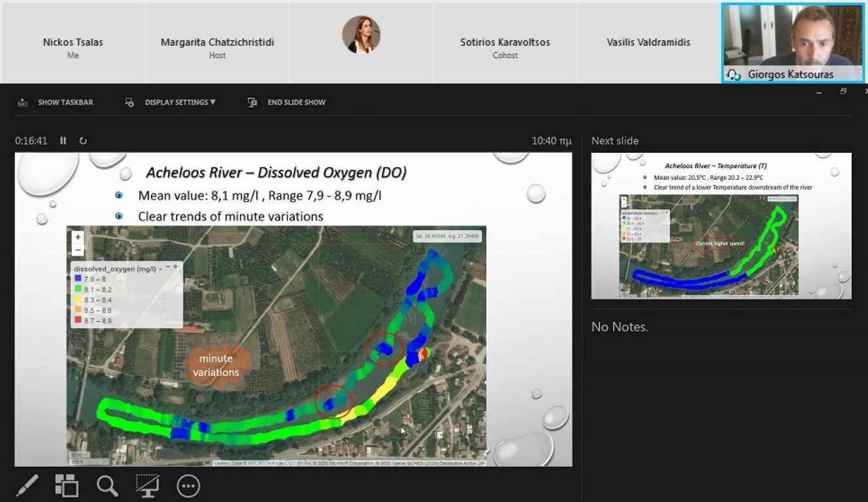Click the magnifier zoom into slide icon
Viewport: 868px width, 502px height.
107,486
